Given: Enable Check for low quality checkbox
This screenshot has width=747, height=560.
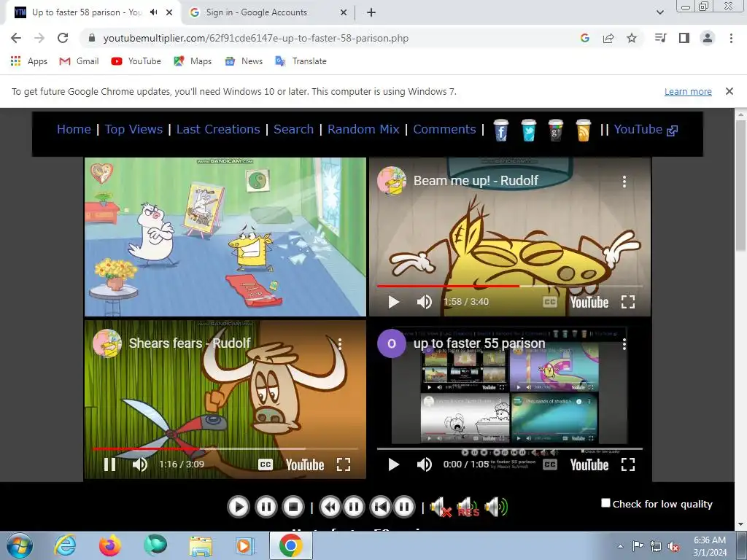Looking at the screenshot, I should [x=605, y=503].
